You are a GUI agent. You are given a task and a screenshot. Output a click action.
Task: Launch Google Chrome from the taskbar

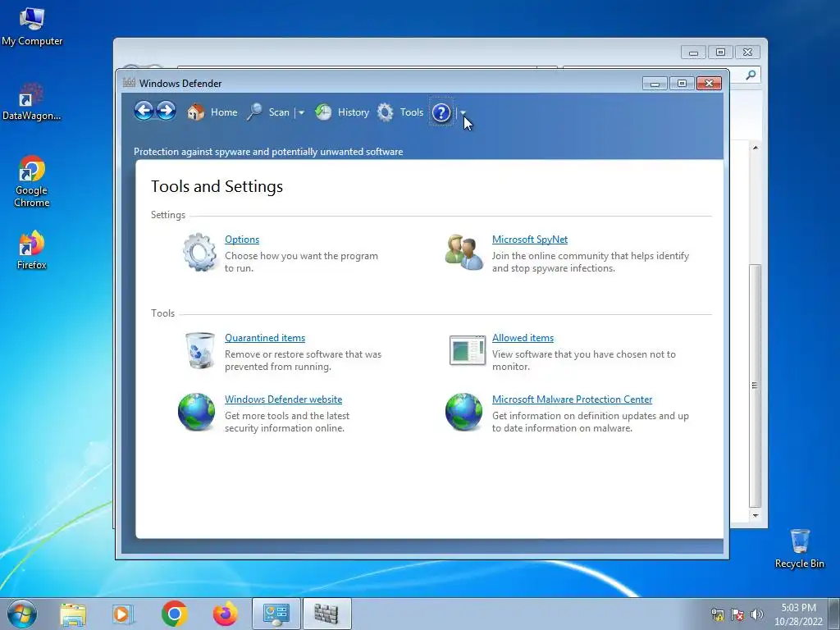174,614
